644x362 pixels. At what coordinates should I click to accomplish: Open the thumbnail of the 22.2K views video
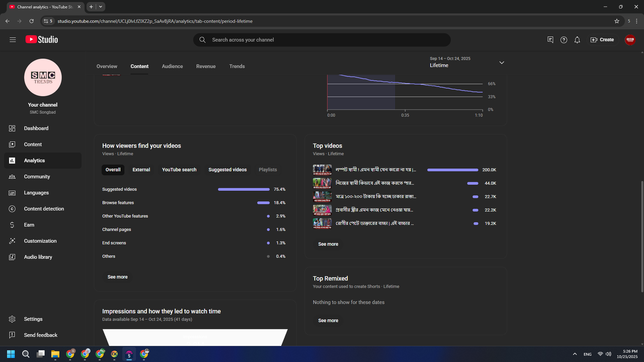(x=322, y=210)
